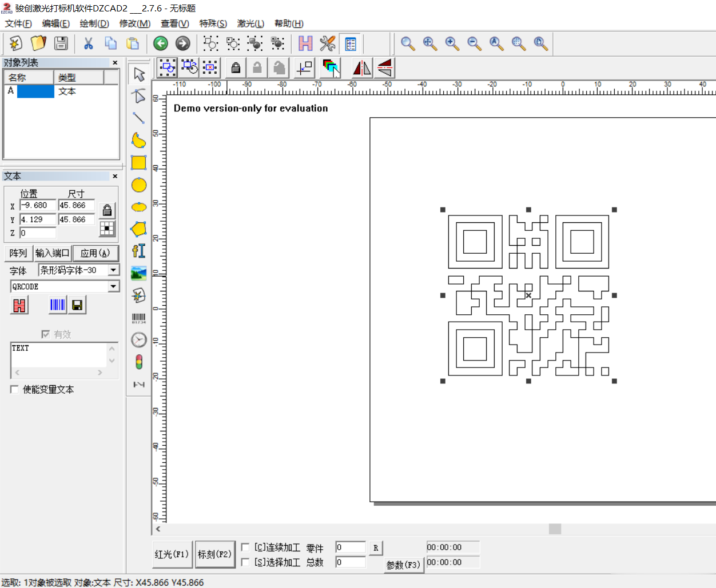716x588 pixels.
Task: Click the horizontal scrollbar thumb below canvas
Action: tap(555, 529)
